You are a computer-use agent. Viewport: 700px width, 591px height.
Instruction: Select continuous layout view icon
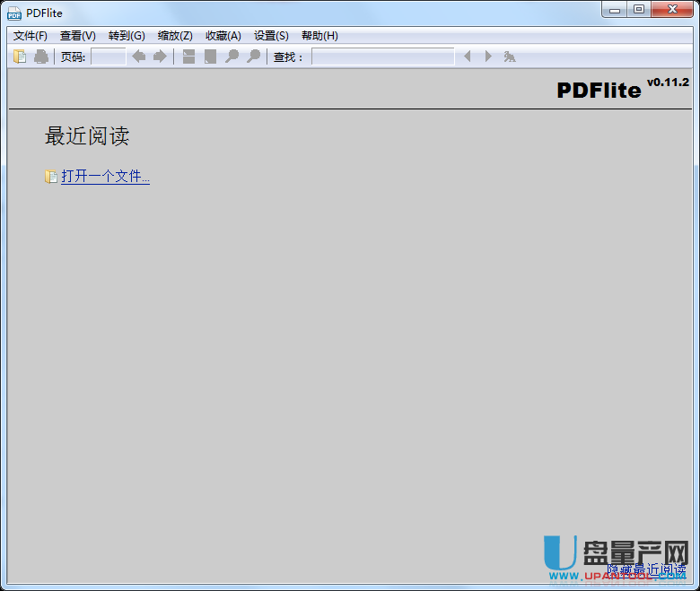click(188, 56)
